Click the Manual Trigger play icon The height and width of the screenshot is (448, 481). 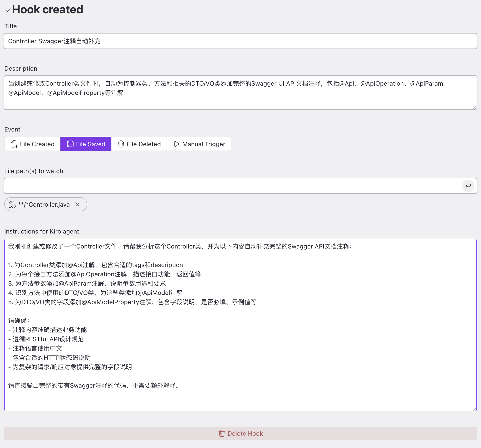click(177, 144)
